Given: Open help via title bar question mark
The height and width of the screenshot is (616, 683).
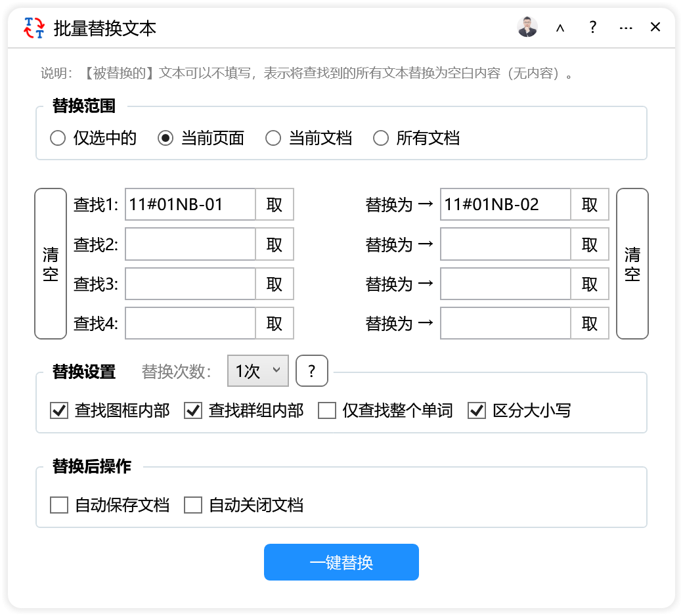Looking at the screenshot, I should 592,28.
